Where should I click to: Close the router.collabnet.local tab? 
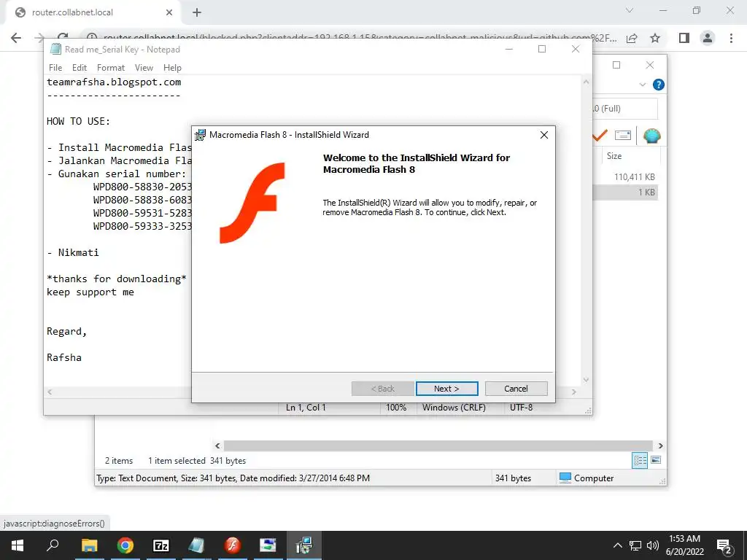[169, 12]
